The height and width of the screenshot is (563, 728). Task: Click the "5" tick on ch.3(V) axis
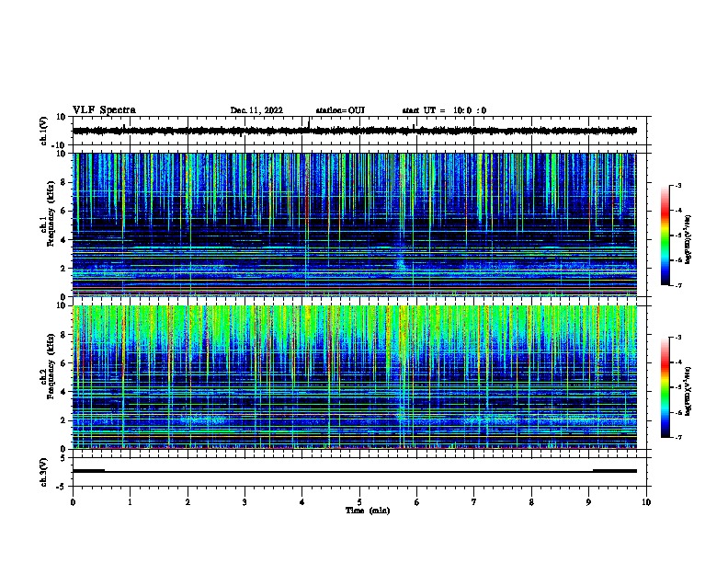click(x=64, y=458)
